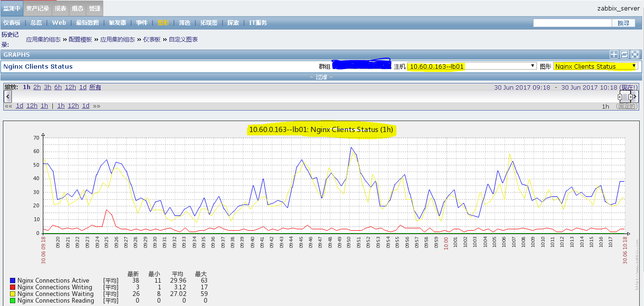Screen dimensions: 644x306
Task: Click blue swatch for Connections Active
Action: click(13, 281)
